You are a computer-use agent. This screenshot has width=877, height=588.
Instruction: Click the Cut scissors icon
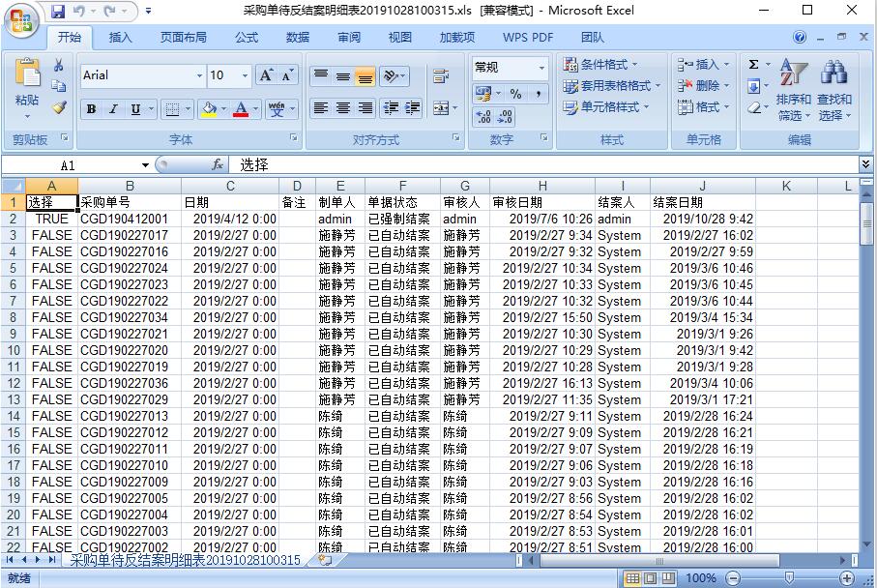[58, 66]
